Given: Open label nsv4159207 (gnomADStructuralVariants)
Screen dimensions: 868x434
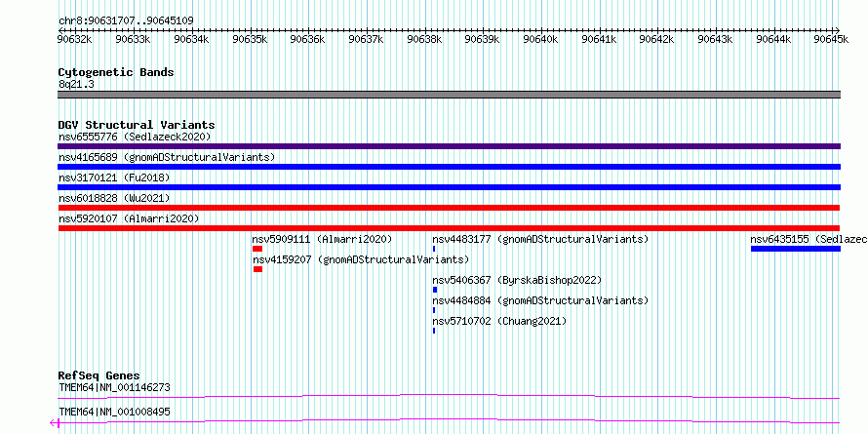Looking at the screenshot, I should point(361,259).
